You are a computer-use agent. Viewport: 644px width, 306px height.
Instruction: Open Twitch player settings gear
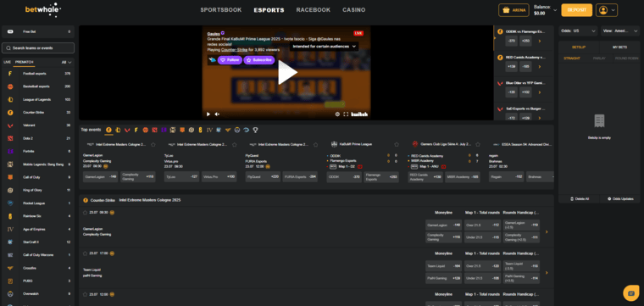coord(337,114)
